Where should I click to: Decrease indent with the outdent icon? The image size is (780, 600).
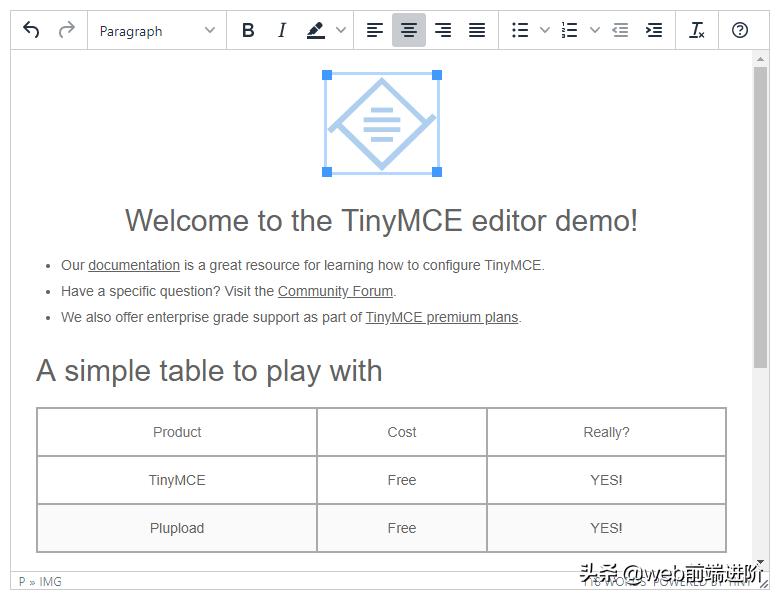[620, 30]
